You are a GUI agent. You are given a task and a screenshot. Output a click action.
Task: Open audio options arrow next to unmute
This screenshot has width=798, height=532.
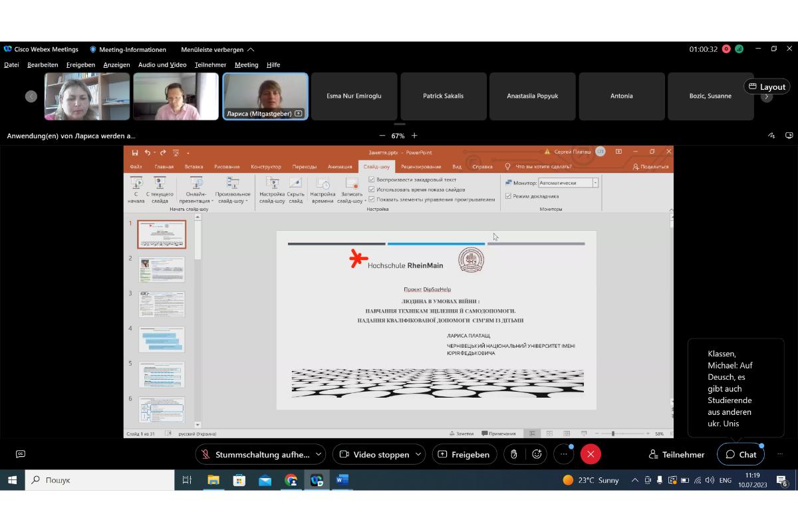(x=319, y=454)
